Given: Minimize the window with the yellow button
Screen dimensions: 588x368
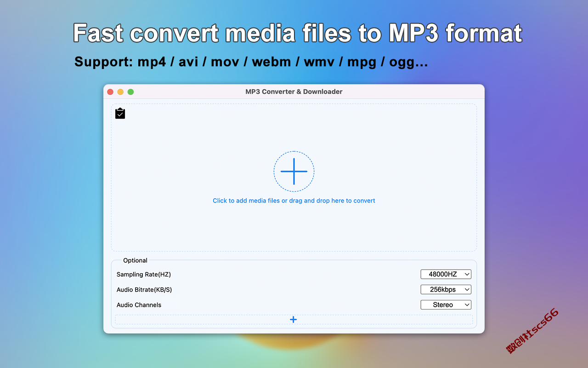Looking at the screenshot, I should (120, 92).
